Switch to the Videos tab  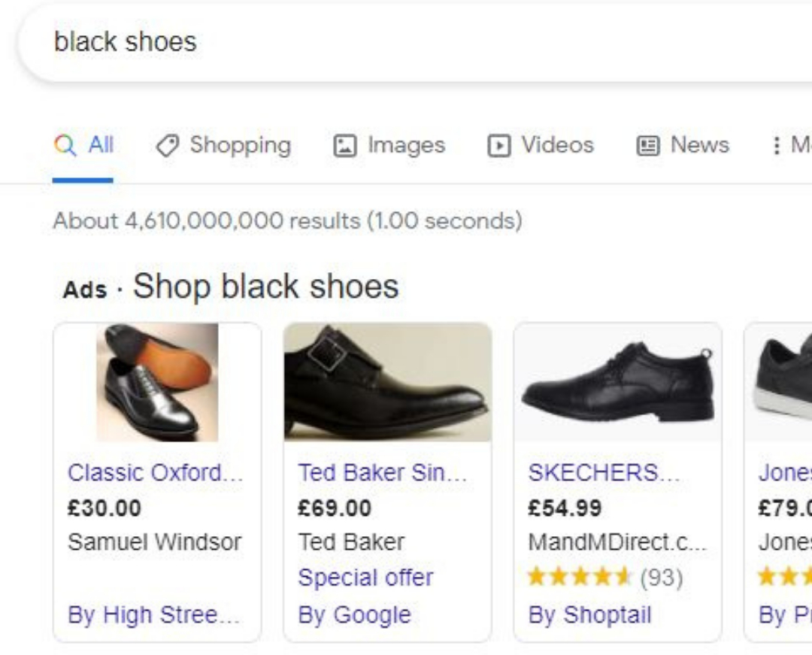557,145
